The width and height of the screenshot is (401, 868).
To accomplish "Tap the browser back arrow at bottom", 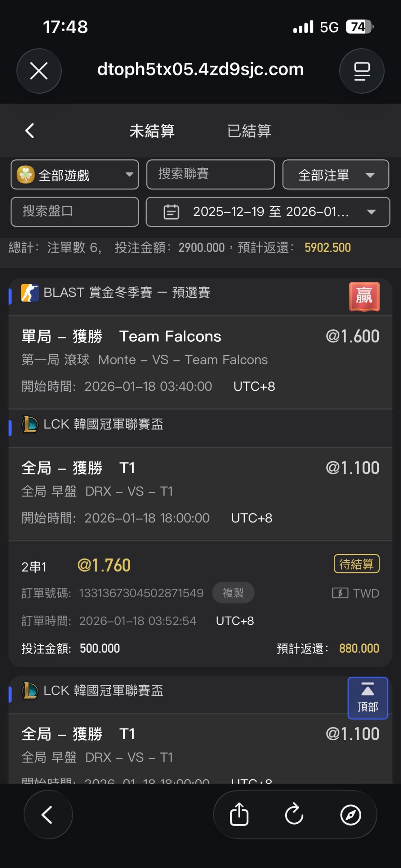I will (48, 815).
